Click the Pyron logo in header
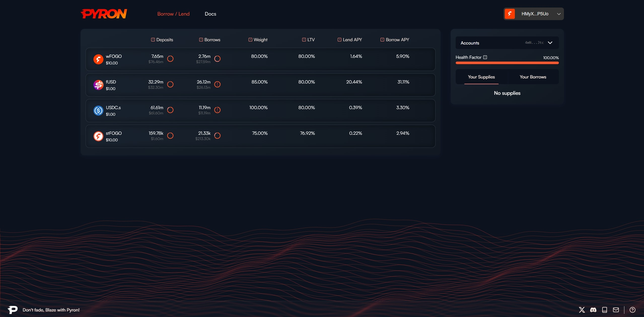The image size is (644, 317). click(x=104, y=14)
